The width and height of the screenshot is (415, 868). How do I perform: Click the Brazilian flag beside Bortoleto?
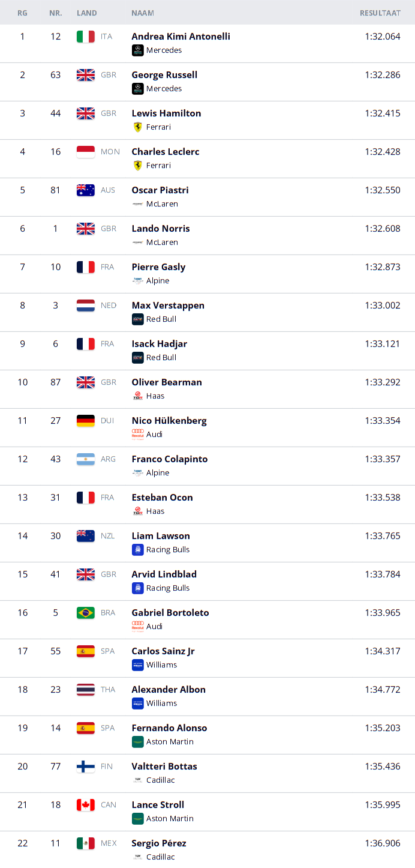[86, 613]
